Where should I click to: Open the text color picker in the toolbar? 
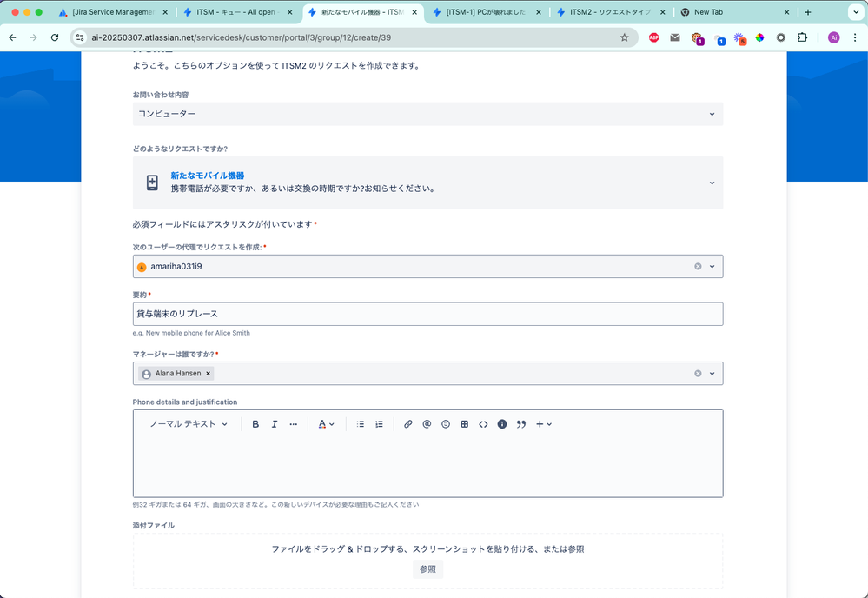tap(324, 424)
